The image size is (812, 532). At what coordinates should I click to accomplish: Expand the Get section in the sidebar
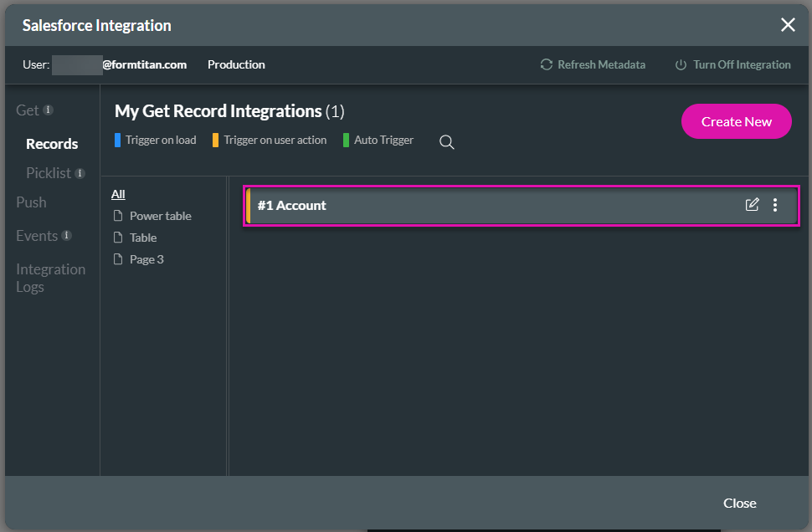pos(28,110)
